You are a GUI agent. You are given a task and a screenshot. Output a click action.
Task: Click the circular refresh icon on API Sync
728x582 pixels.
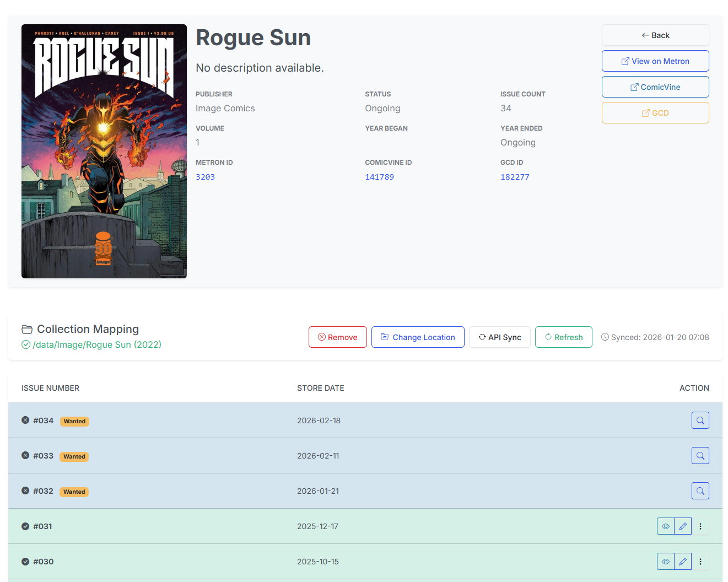pyautogui.click(x=483, y=337)
